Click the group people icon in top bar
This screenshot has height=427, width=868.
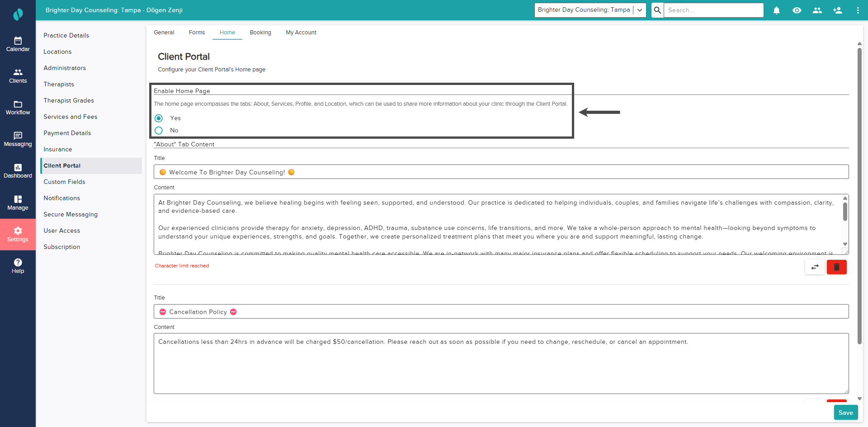[x=817, y=10]
